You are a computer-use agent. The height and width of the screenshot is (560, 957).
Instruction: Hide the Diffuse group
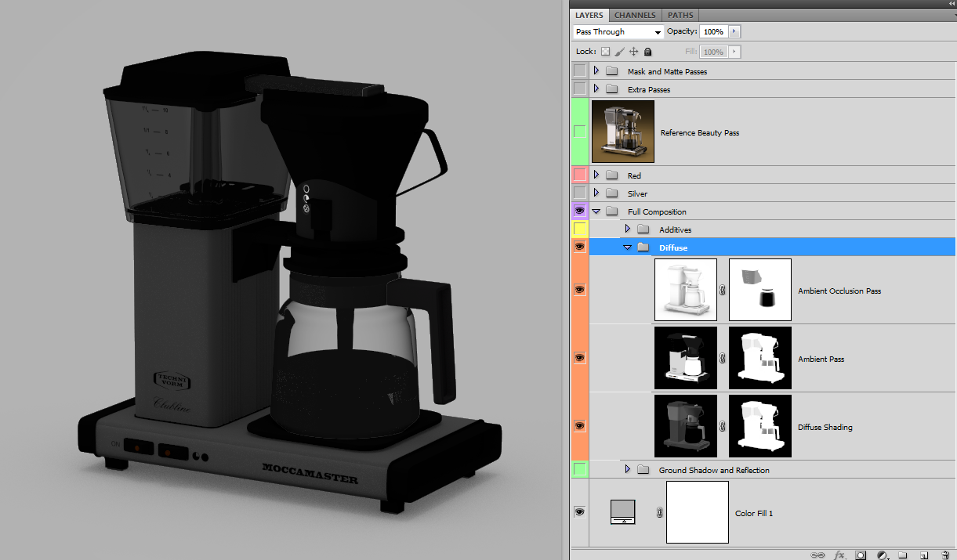tap(580, 247)
